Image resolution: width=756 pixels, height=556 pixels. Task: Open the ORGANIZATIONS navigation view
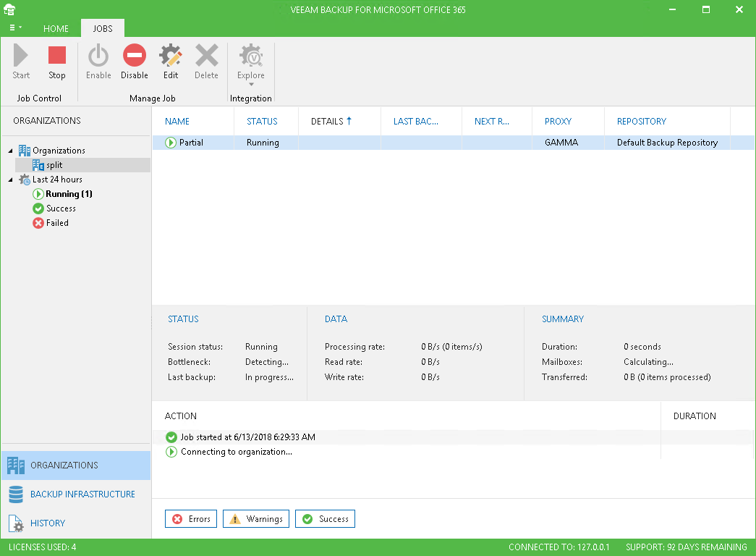point(76,466)
